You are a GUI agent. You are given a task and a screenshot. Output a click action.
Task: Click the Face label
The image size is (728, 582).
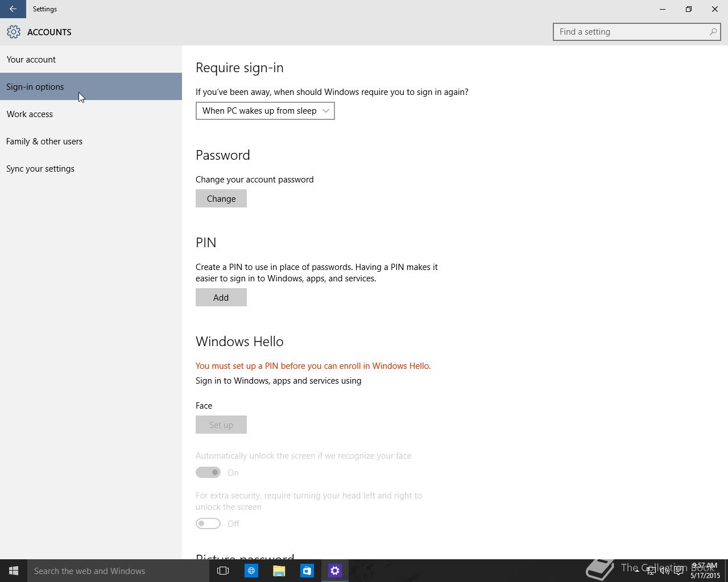coord(204,406)
